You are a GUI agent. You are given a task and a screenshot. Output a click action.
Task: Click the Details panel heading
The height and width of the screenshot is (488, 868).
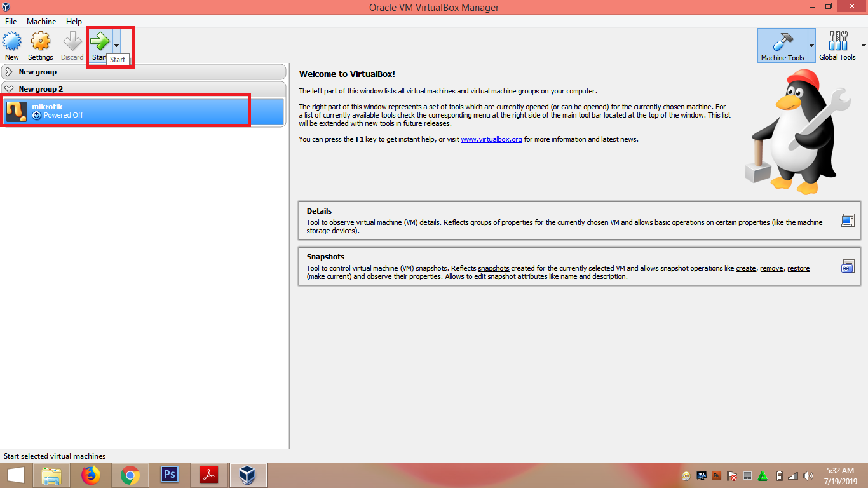(319, 211)
